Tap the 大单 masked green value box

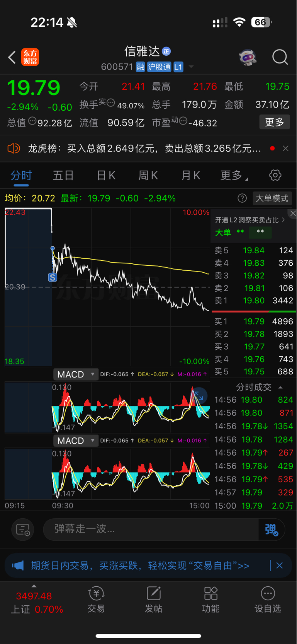pos(260,232)
